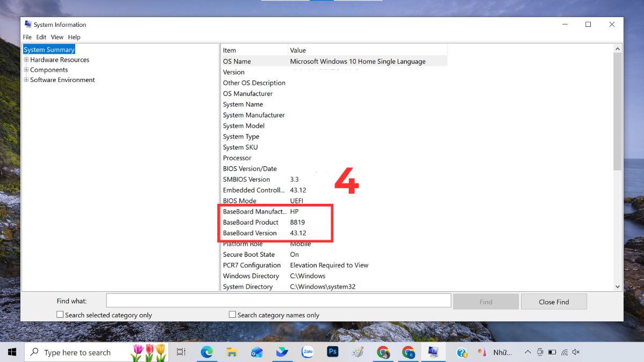Image resolution: width=644 pixels, height=362 pixels.
Task: Select the BIOS Mode row
Action: point(334,201)
